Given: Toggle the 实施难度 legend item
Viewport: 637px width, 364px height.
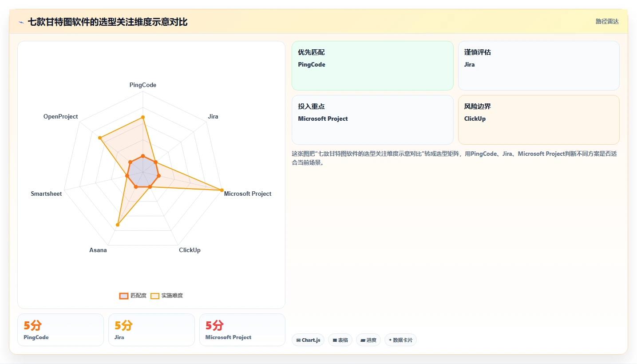Looking at the screenshot, I should coord(166,296).
